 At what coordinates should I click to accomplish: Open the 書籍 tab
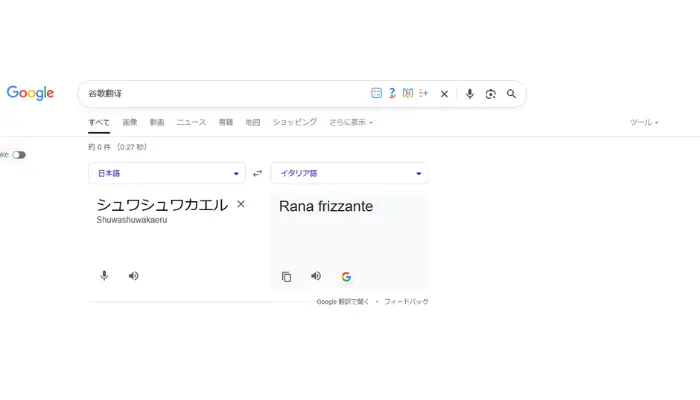225,122
